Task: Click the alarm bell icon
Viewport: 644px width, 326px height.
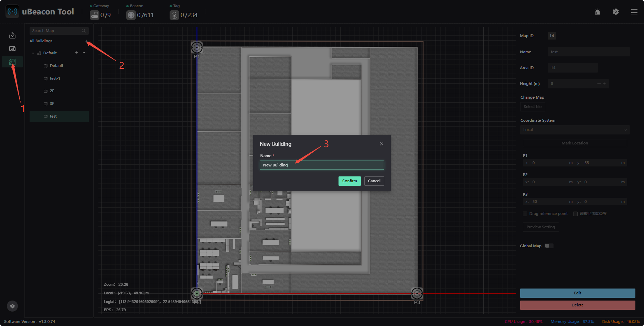Action: 598,12
